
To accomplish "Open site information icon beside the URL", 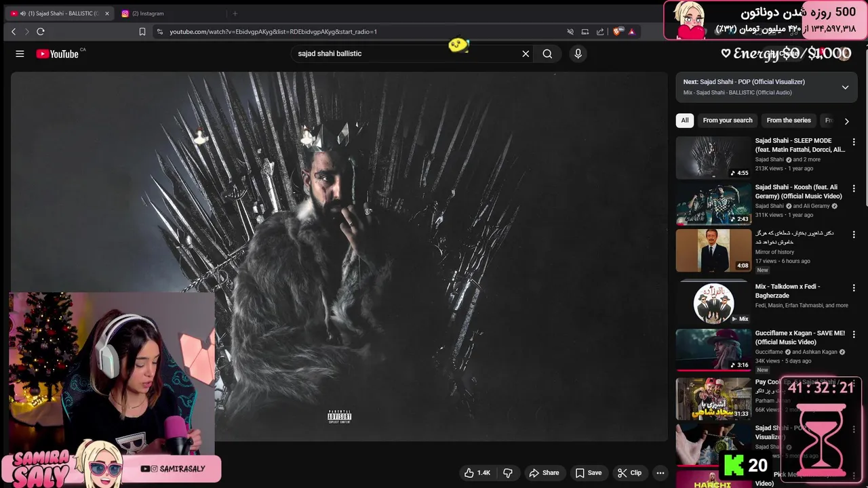I will [x=159, y=31].
